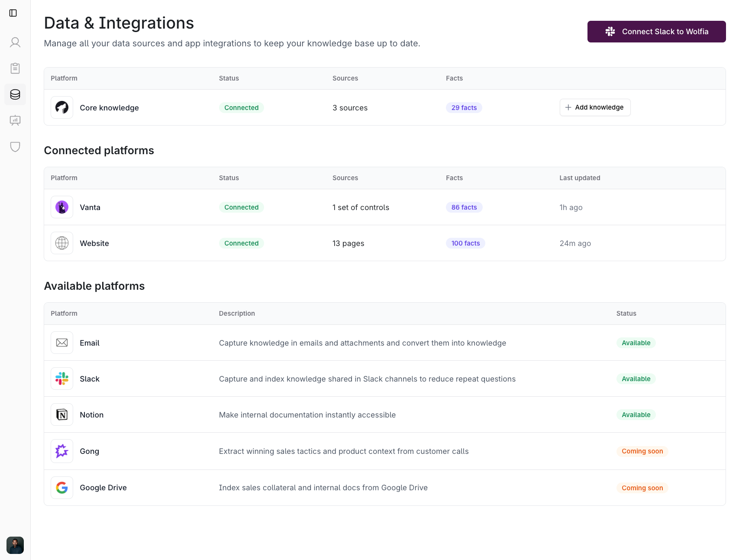Screen dimensions: 739x560
Task: Select the Google Drive icon
Action: tap(61, 488)
